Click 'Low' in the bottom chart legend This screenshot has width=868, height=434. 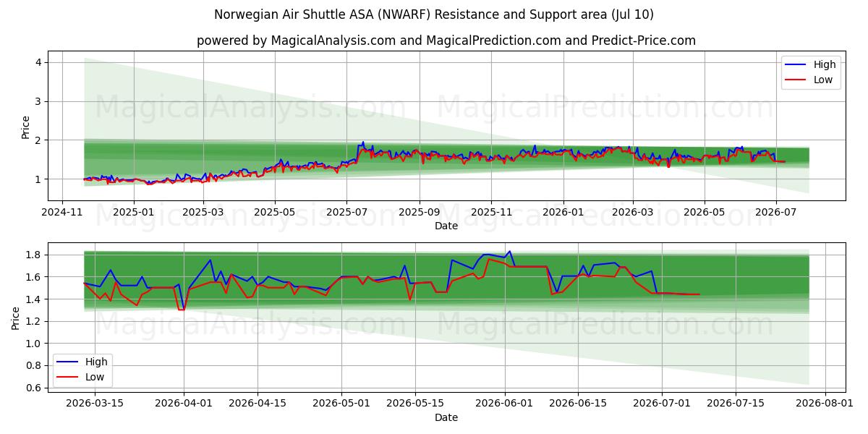click(x=95, y=377)
